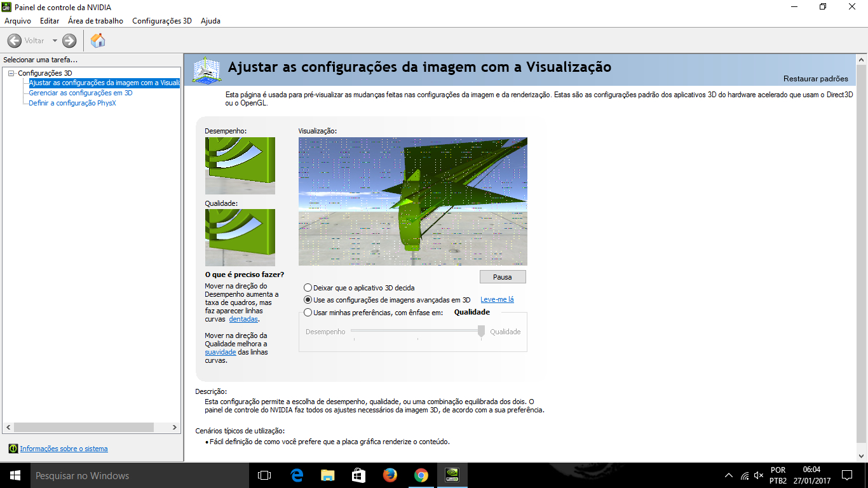The width and height of the screenshot is (868, 488).
Task: Open the Ajuda menu
Action: (x=210, y=21)
